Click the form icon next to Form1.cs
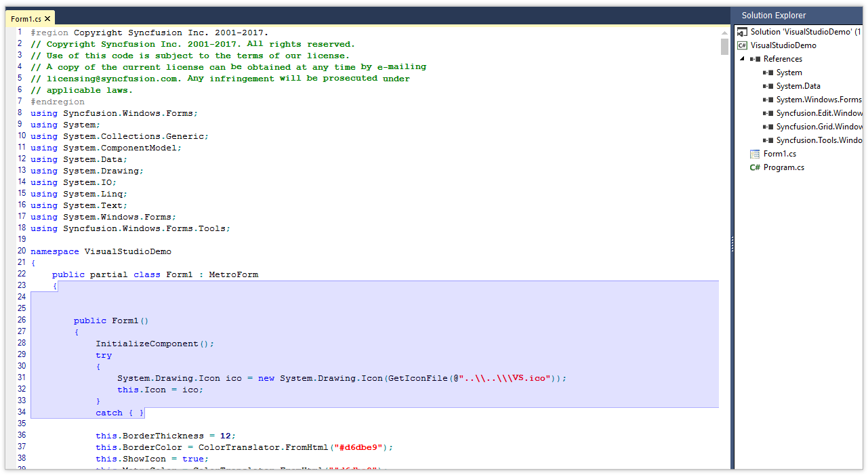Image resolution: width=868 pixels, height=475 pixels. click(x=755, y=154)
